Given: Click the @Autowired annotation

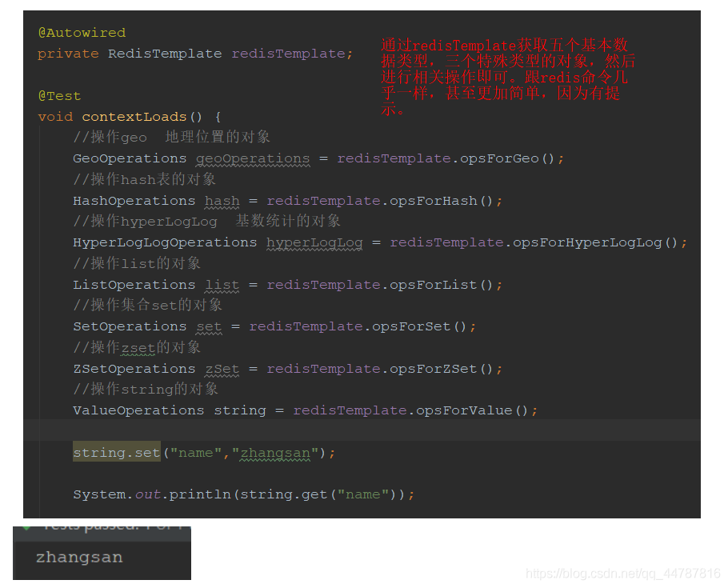Looking at the screenshot, I should pos(82,33).
